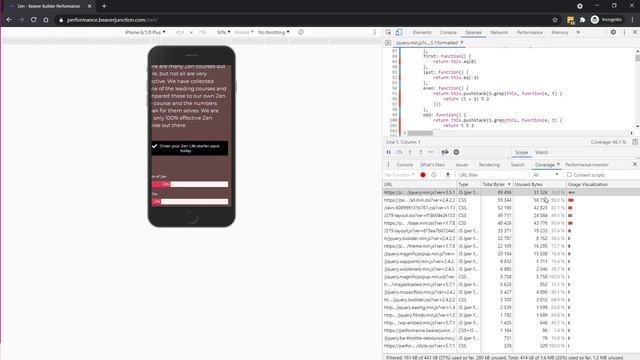This screenshot has width=640, height=360.
Task: Open the No throttling dropdown
Action: tap(273, 32)
